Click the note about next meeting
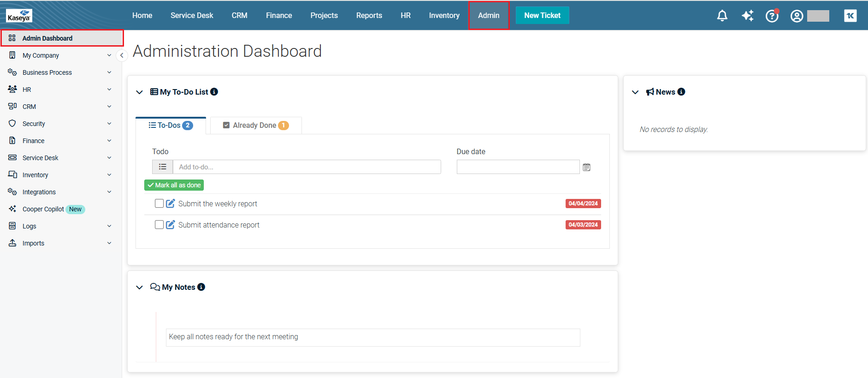This screenshot has width=868, height=378. [x=372, y=337]
